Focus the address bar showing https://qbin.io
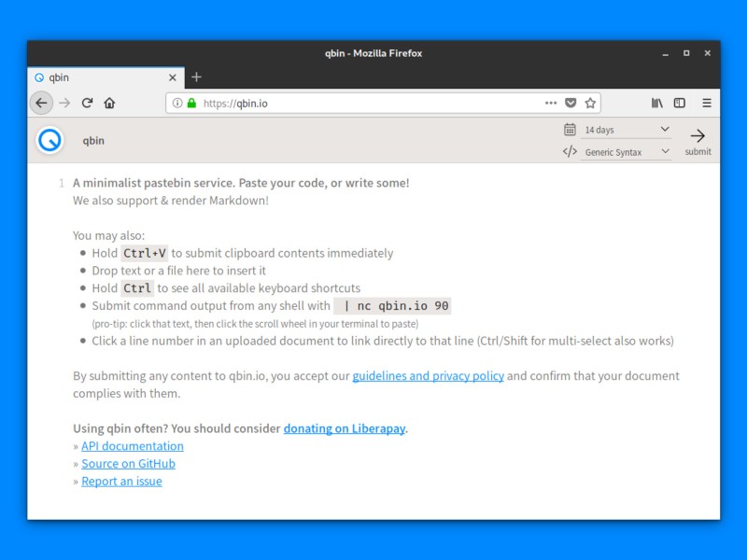This screenshot has width=747, height=560. click(x=383, y=103)
